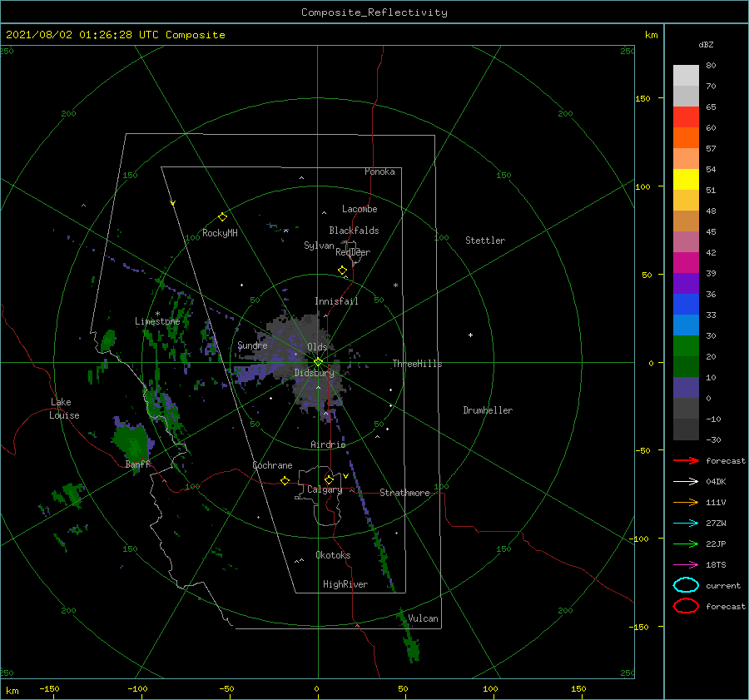Click the red 65 dBZ color swatch
This screenshot has width=749, height=700.
point(686,117)
